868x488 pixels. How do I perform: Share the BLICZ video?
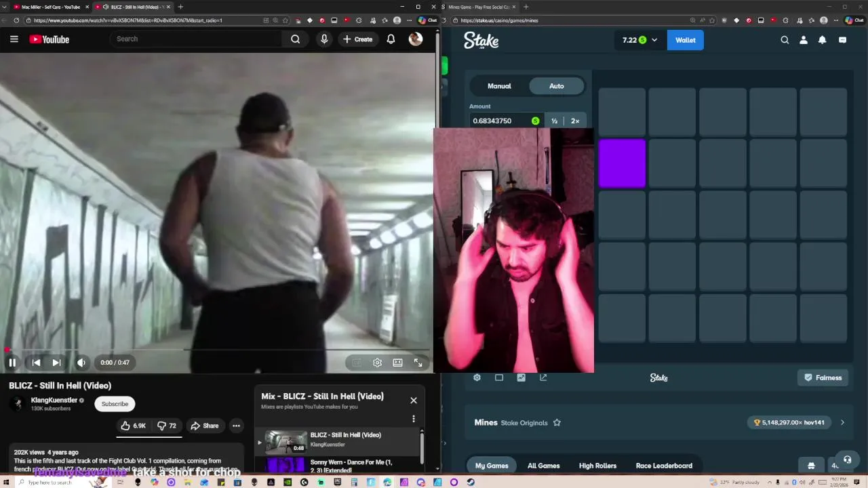tap(205, 426)
